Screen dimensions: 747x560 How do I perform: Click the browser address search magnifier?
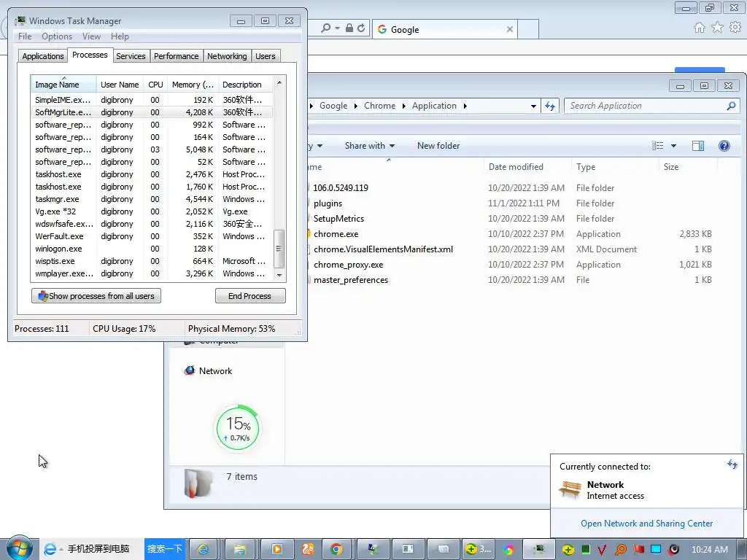pos(326,28)
